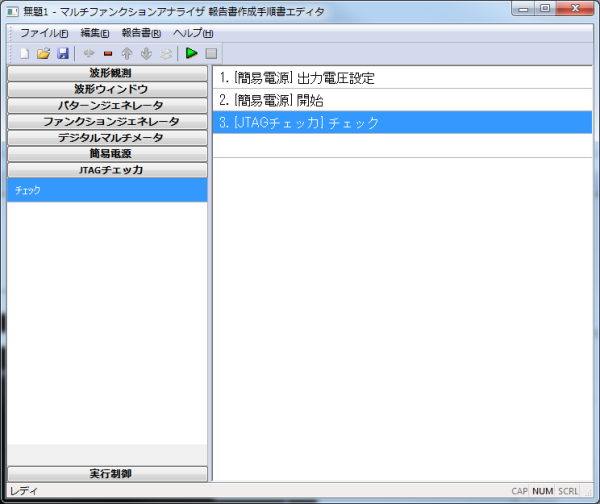Screen dimensions: 600x504
Task: Click the Open folder toolbar icon
Action: tap(44, 54)
